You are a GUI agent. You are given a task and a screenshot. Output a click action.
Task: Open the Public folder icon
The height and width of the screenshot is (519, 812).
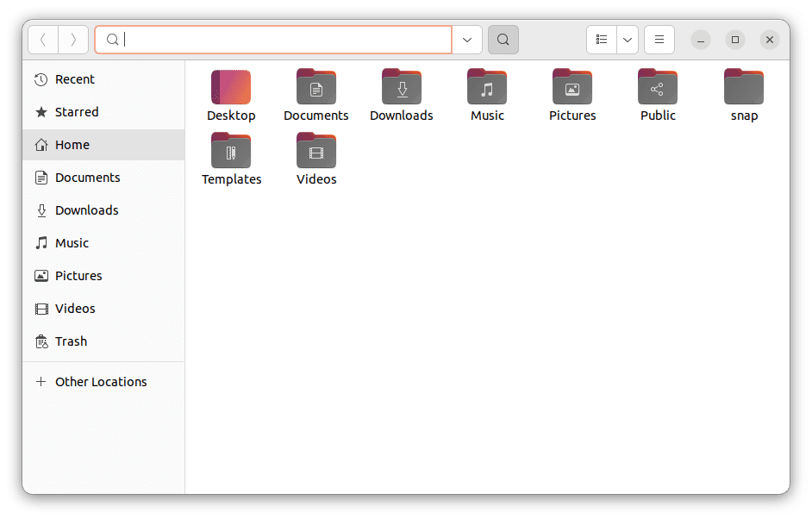[x=657, y=87]
